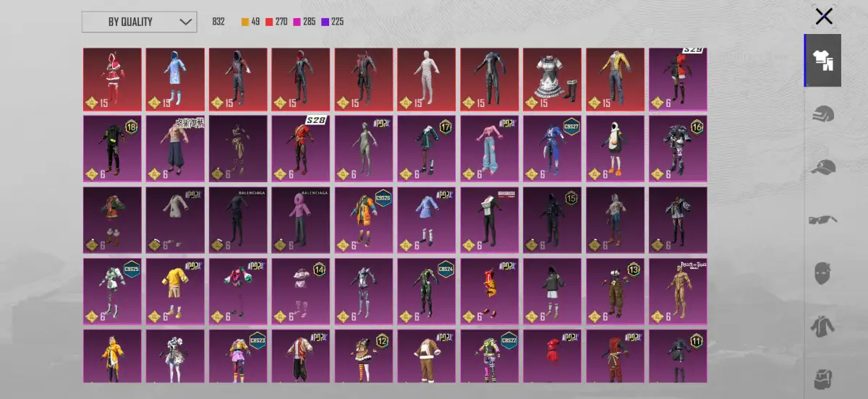
Task: Select the light blue hooded outfit
Action: [x=175, y=80]
